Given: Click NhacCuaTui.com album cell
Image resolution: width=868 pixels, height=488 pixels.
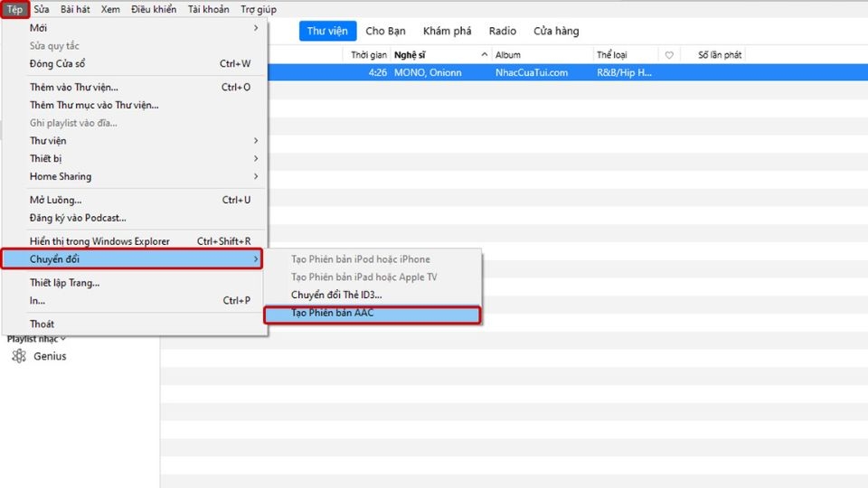Looking at the screenshot, I should 532,72.
